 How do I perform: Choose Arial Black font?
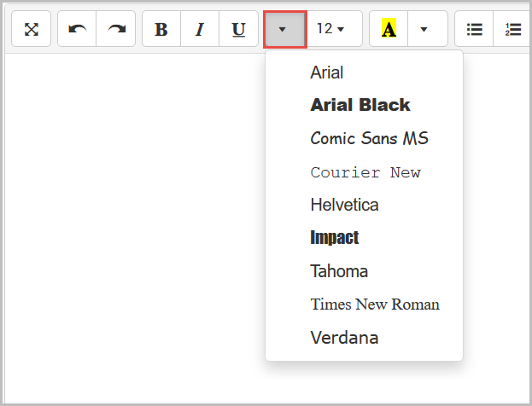364,105
